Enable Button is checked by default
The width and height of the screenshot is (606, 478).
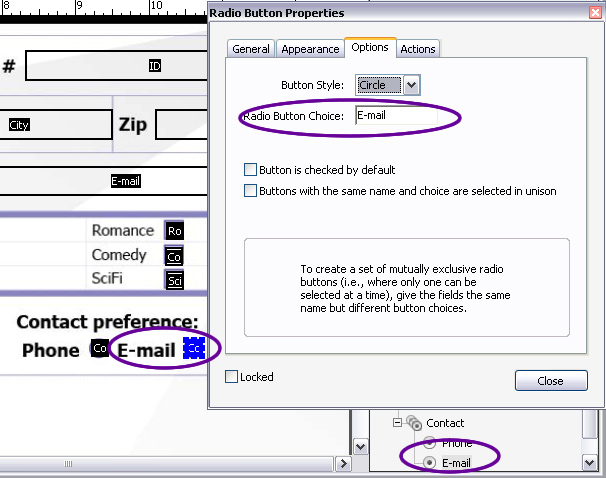click(x=251, y=170)
